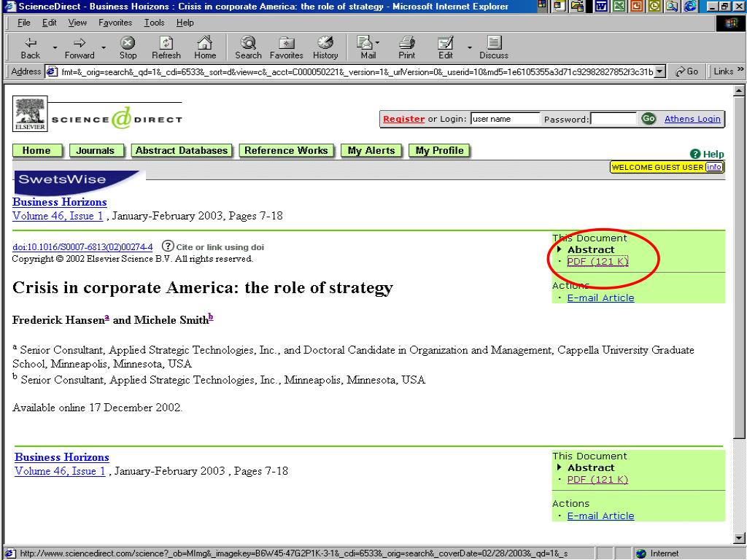Viewport: 747px width, 560px height.
Task: Click the red Register link
Action: [x=403, y=119]
